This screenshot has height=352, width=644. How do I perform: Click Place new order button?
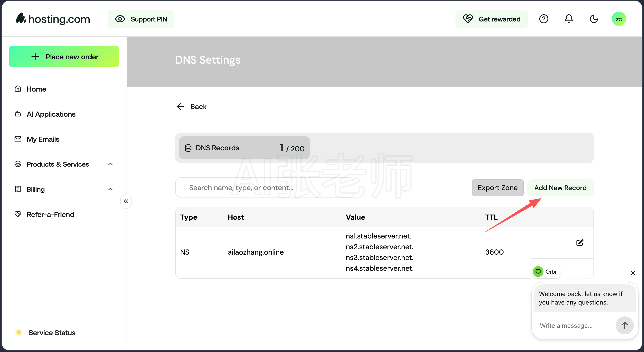(x=64, y=57)
